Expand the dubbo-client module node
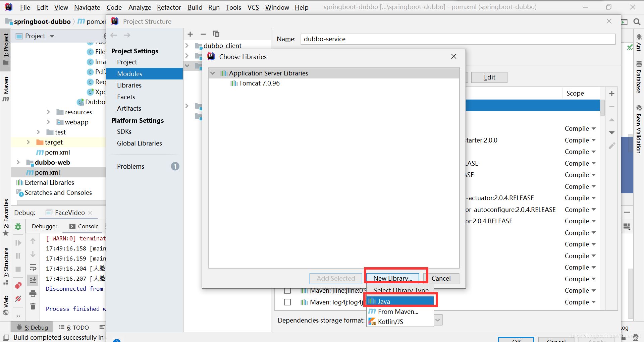The image size is (644, 342). click(x=187, y=46)
